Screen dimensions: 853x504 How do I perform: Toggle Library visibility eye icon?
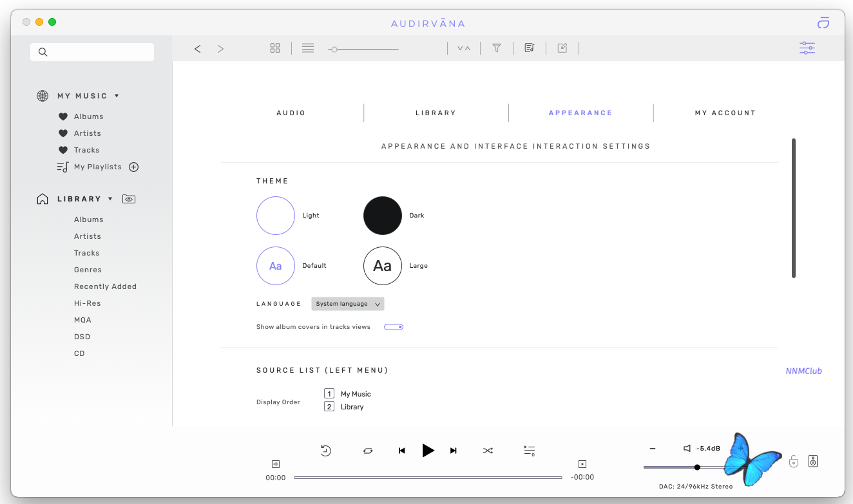pos(129,199)
